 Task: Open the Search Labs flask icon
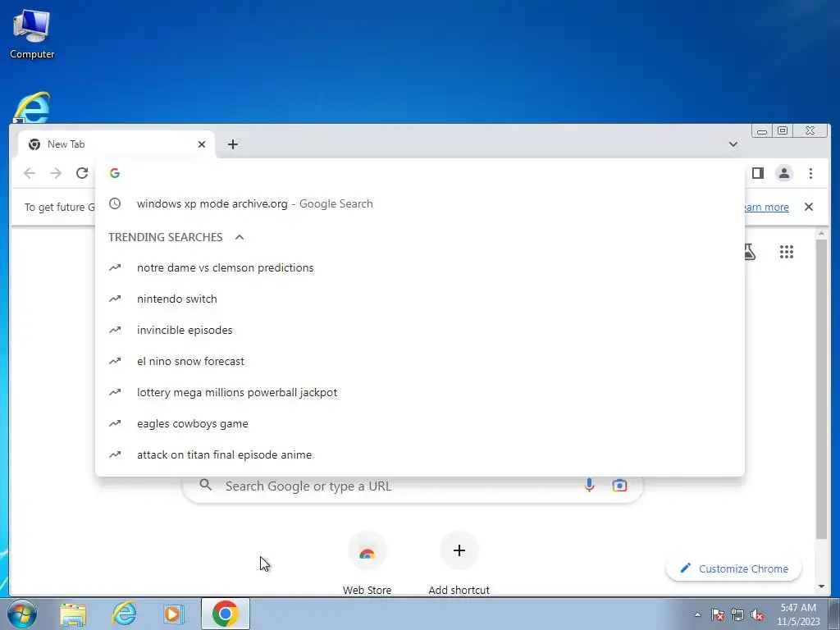[x=750, y=252]
